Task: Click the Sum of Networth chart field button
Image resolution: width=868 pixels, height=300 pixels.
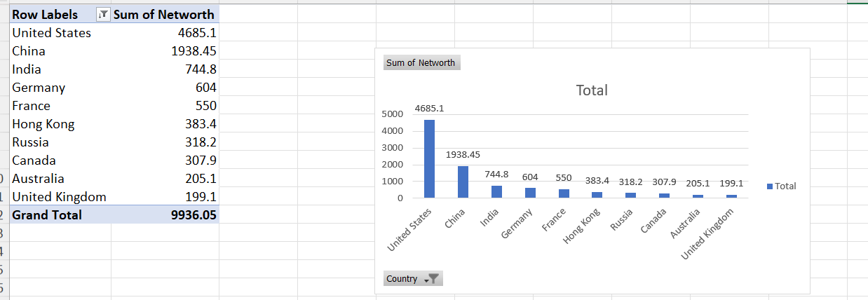Action: [421, 63]
